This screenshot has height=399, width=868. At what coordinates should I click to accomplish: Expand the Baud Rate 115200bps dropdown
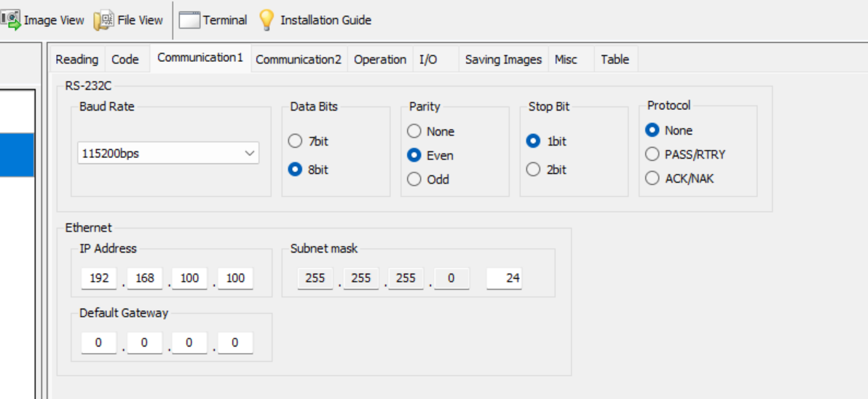pos(168,154)
